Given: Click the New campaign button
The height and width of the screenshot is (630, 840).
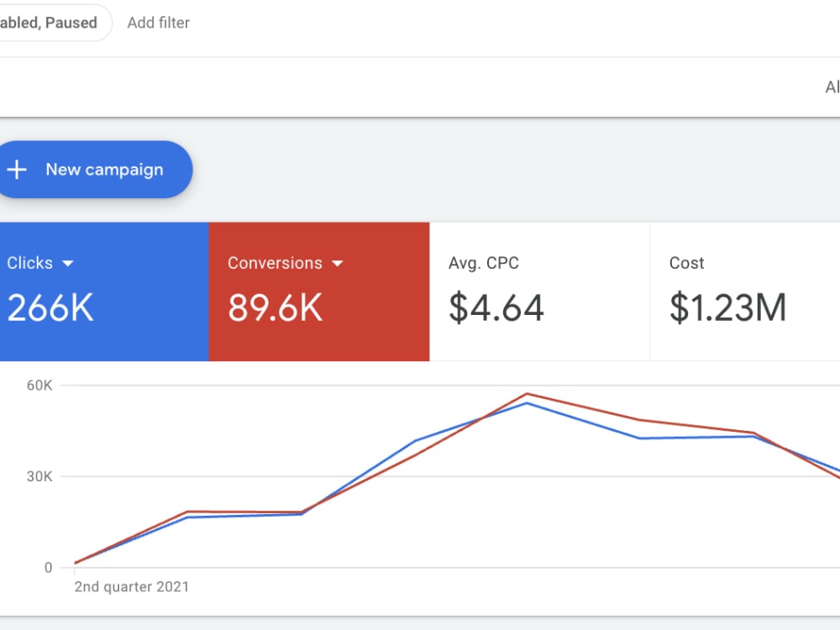Looking at the screenshot, I should point(96,170).
